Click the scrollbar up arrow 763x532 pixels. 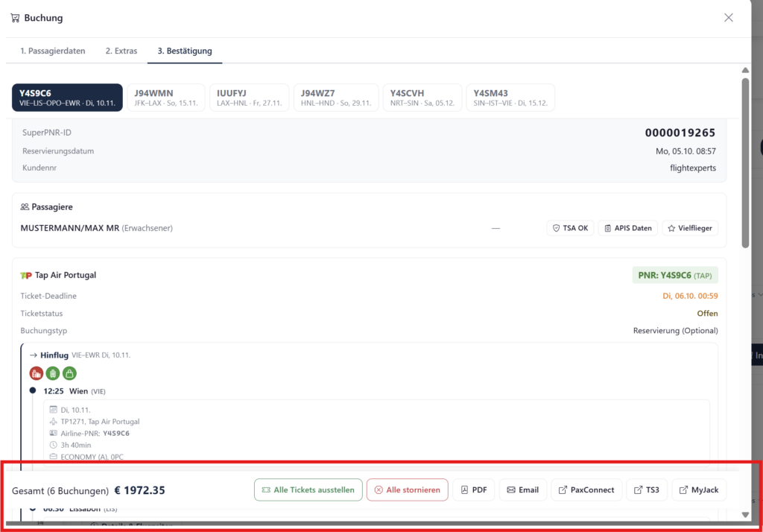tap(745, 70)
